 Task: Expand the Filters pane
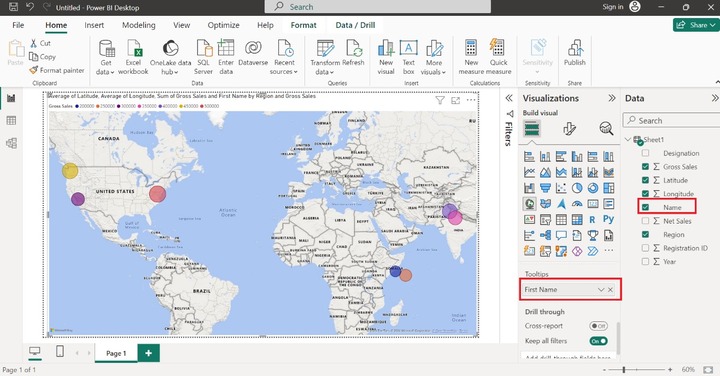tap(509, 98)
